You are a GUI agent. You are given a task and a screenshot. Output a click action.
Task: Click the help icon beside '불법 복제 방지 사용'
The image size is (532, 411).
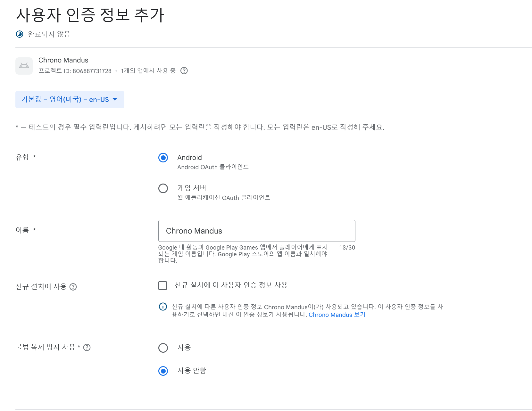(x=87, y=348)
